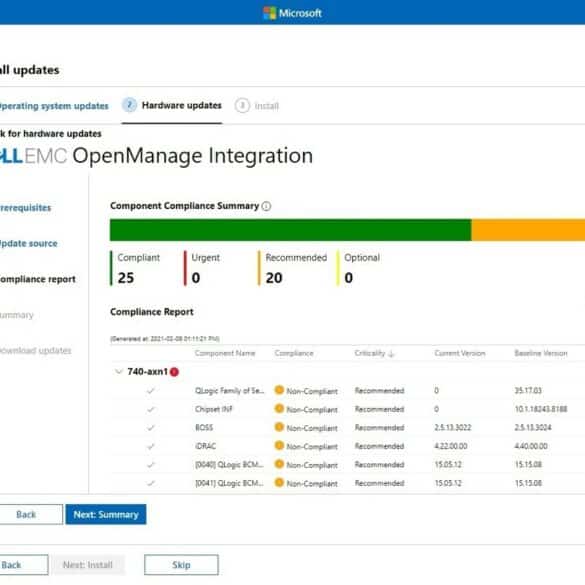Screen dimensions: 585x585
Task: Toggle checkmark for Chipset INF row
Action: point(151,409)
